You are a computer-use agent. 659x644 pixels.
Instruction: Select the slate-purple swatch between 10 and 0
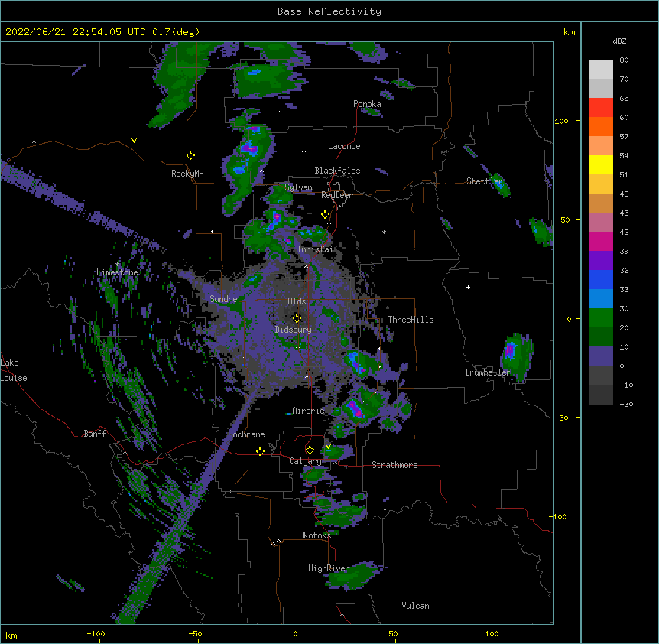(601, 356)
